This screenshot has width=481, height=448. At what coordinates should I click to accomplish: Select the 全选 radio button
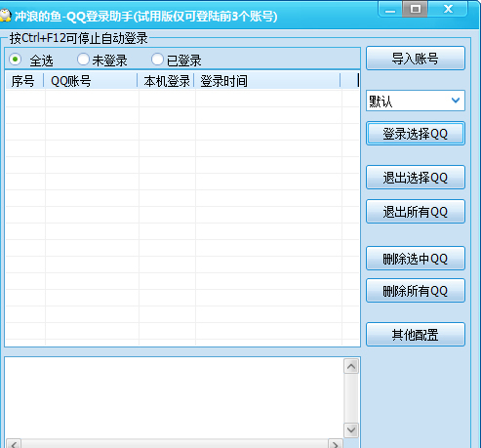point(15,60)
